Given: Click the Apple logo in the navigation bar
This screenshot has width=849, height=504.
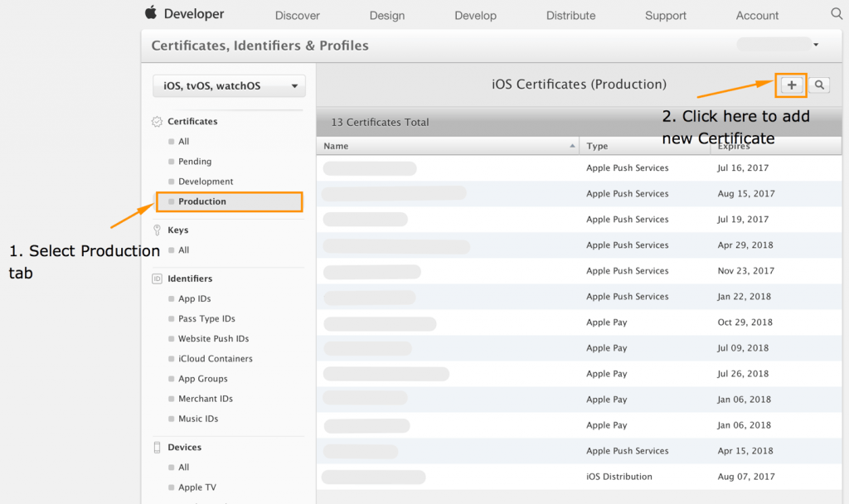Looking at the screenshot, I should pos(149,13).
